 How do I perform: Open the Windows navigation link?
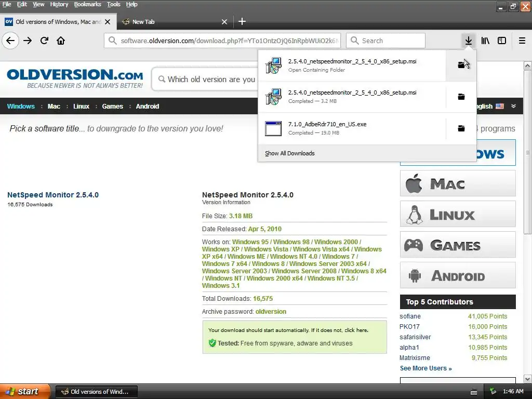pyautogui.click(x=21, y=106)
